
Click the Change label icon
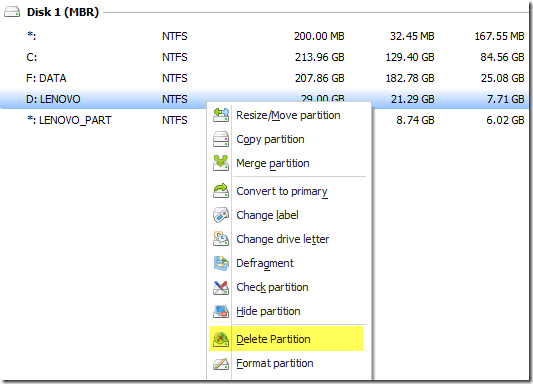coord(221,215)
